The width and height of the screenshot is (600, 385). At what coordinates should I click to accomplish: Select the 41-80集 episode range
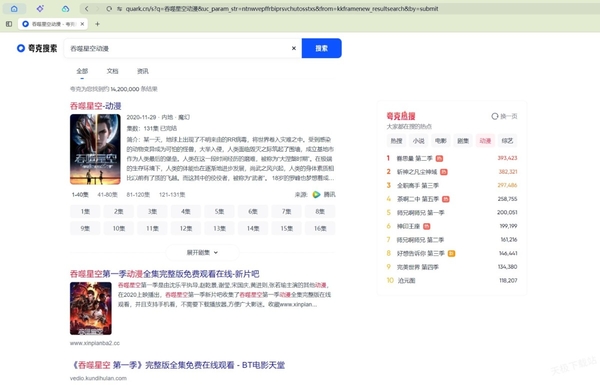click(108, 194)
